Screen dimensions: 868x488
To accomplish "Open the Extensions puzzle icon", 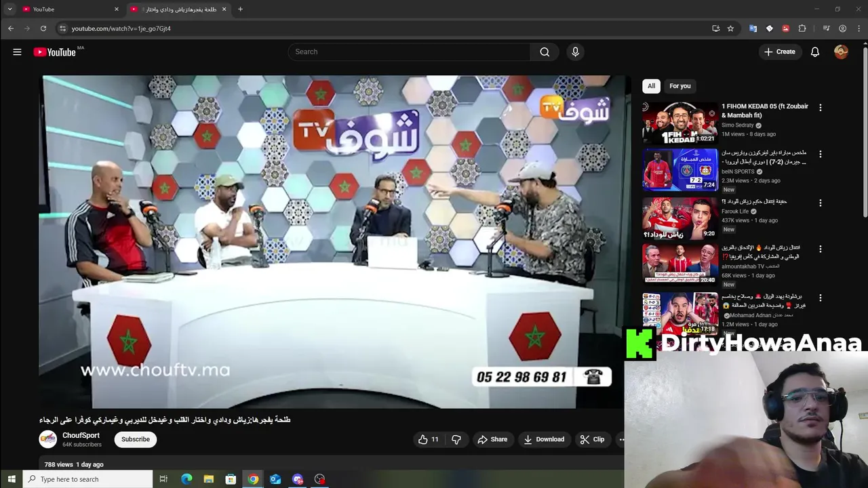I will [x=802, y=28].
